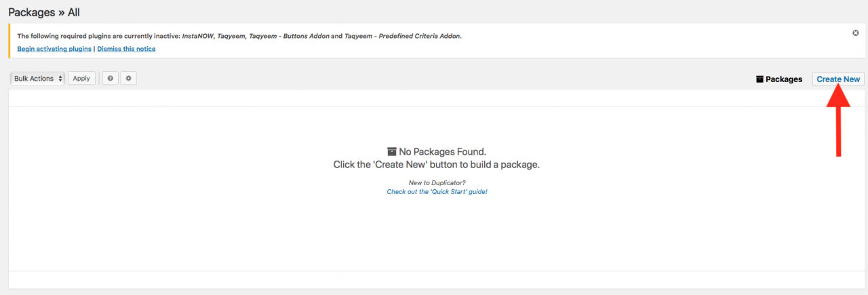Select the Packages tab label
Viewport: 868px width, 295px height.
click(x=784, y=79)
